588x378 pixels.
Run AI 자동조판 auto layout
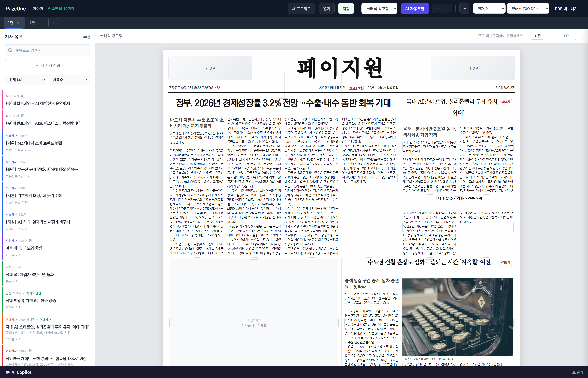pos(415,8)
